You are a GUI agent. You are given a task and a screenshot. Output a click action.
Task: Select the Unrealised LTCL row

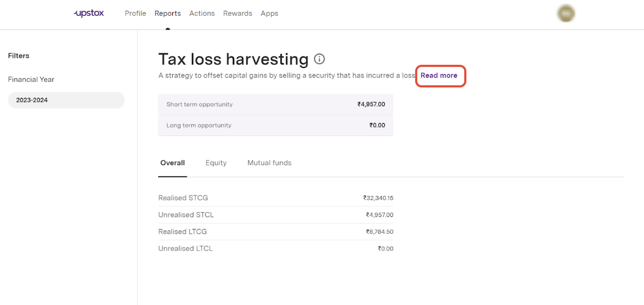tap(275, 249)
